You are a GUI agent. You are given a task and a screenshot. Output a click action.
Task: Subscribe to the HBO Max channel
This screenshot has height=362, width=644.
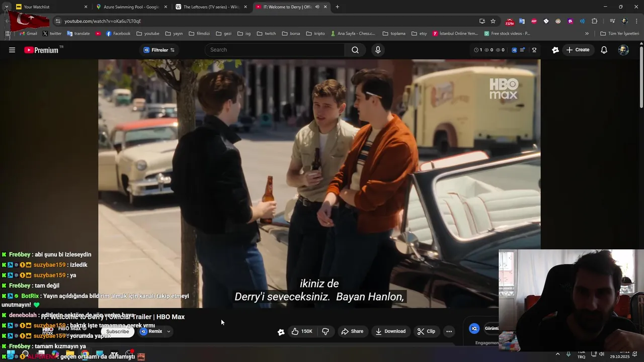[117, 331]
